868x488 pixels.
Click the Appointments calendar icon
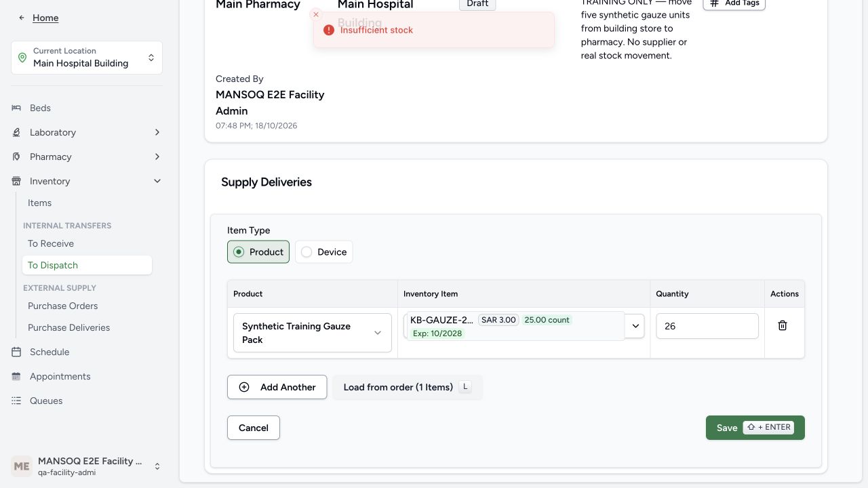point(16,376)
